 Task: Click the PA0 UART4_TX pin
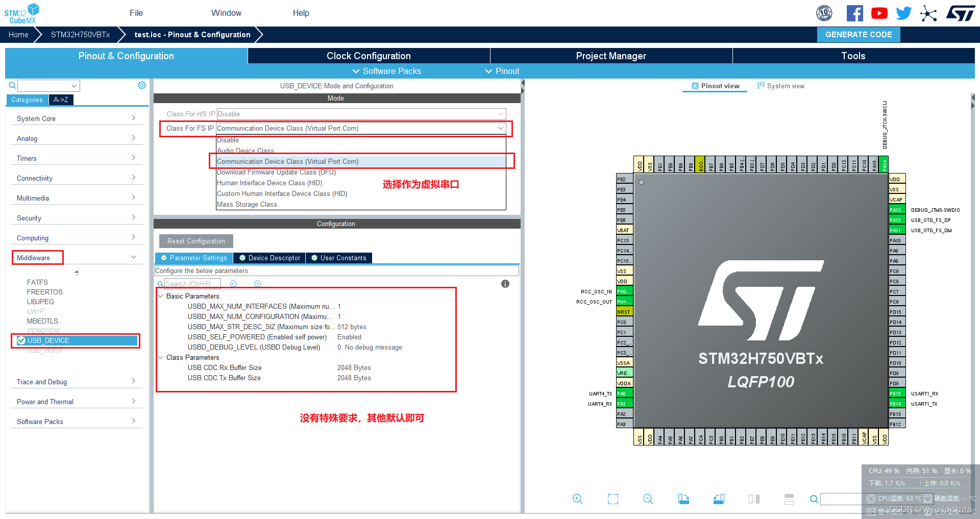click(x=625, y=393)
